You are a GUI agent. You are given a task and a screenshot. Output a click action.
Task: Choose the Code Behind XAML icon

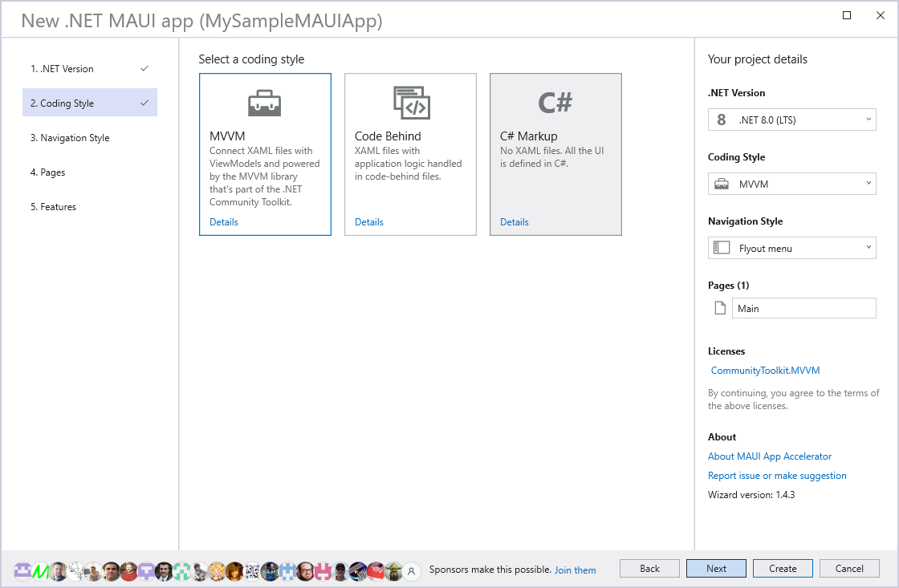click(411, 103)
